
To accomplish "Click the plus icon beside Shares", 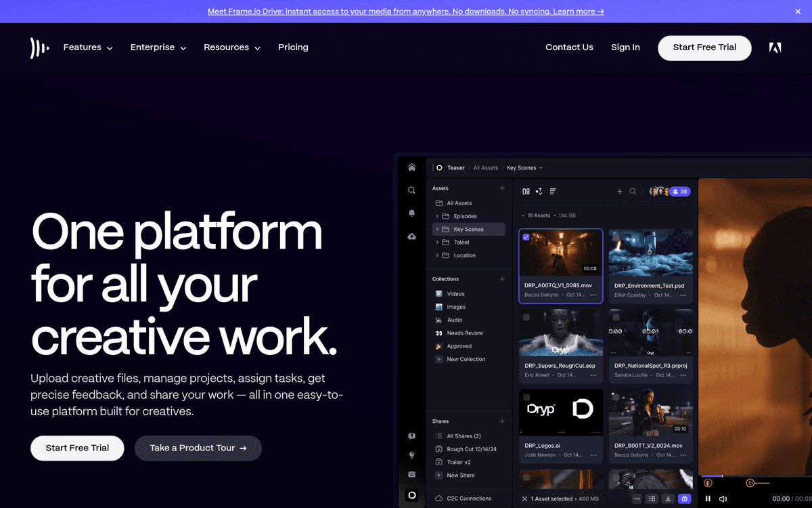I will [x=502, y=421].
